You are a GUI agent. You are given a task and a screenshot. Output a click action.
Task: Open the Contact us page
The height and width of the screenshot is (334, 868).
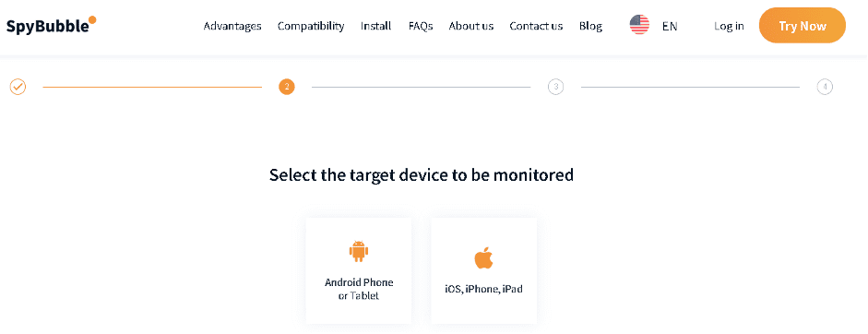coord(536,26)
